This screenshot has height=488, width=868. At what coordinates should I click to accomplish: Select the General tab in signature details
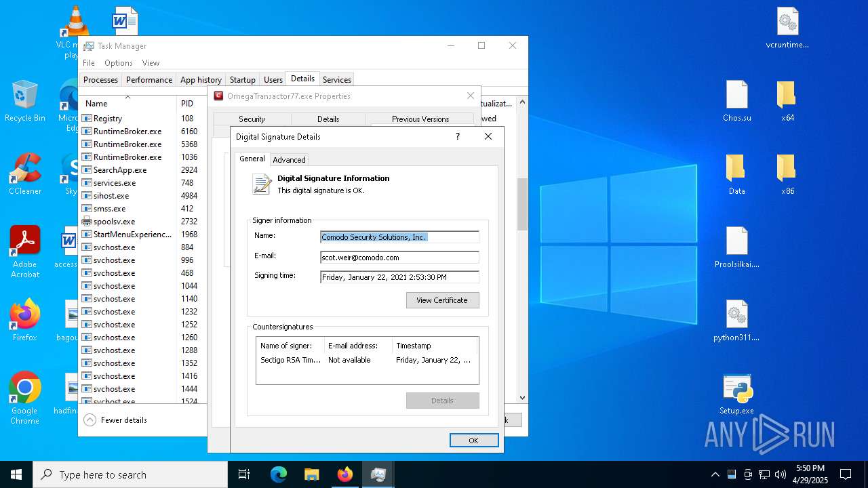click(252, 159)
